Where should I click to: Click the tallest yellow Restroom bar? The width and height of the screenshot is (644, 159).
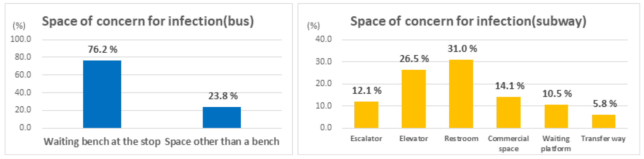461,94
